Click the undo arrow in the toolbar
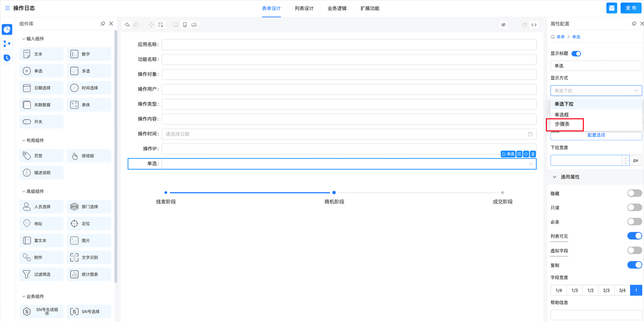 pos(127,25)
